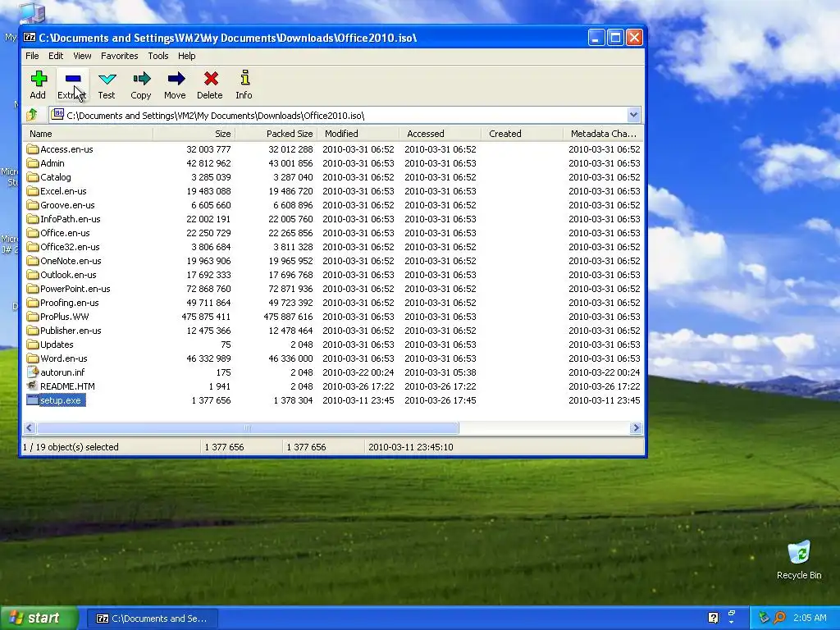Screen dimensions: 840x630
Task: Sort by the Size column header
Action: 194,134
